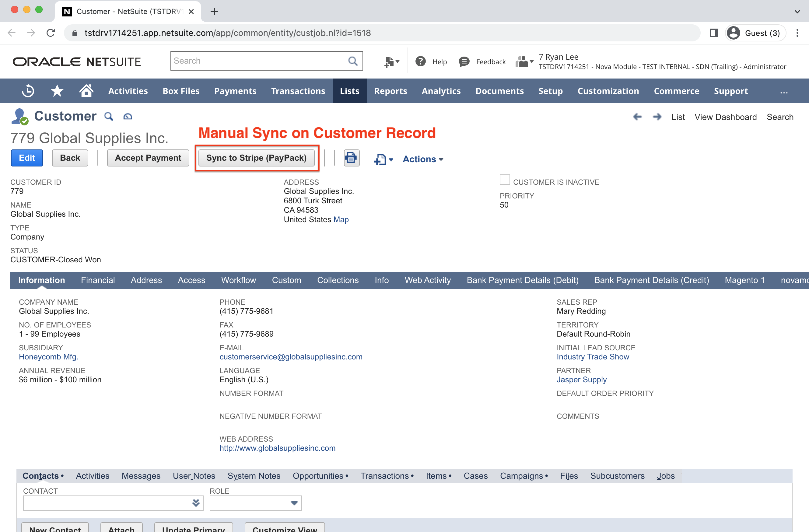Click the Accept Payment button
The height and width of the screenshot is (532, 809).
click(x=148, y=158)
